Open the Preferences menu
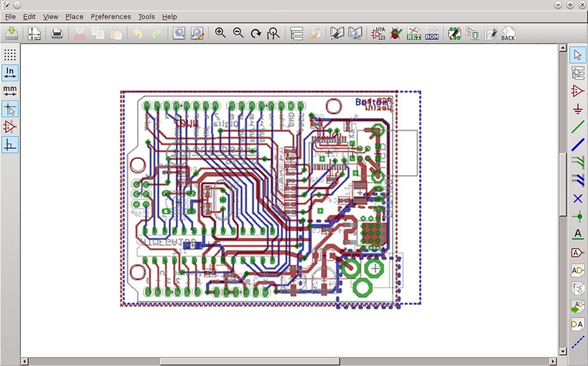Viewport: 588px width, 366px height. click(x=111, y=17)
